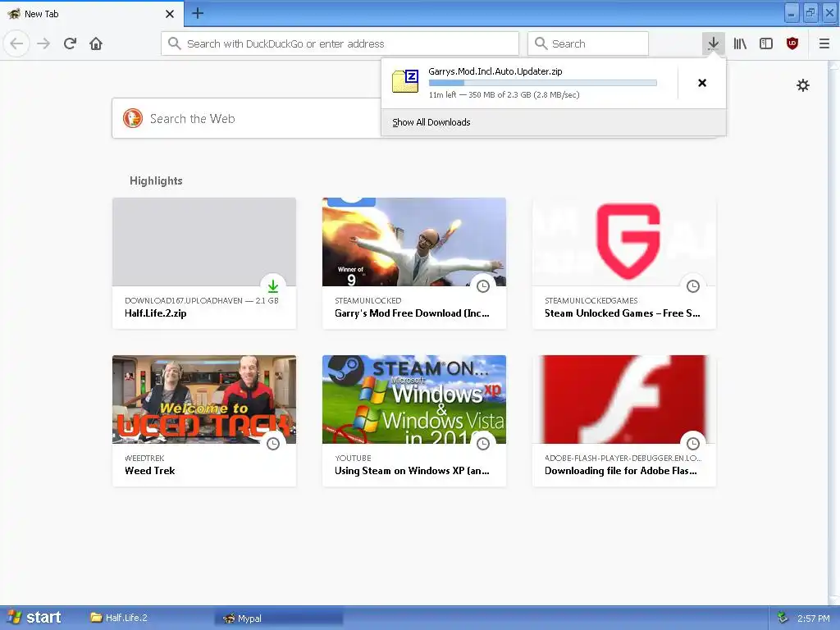
Task: Open the Steam Unlocked Games thumbnail
Action: coord(624,242)
